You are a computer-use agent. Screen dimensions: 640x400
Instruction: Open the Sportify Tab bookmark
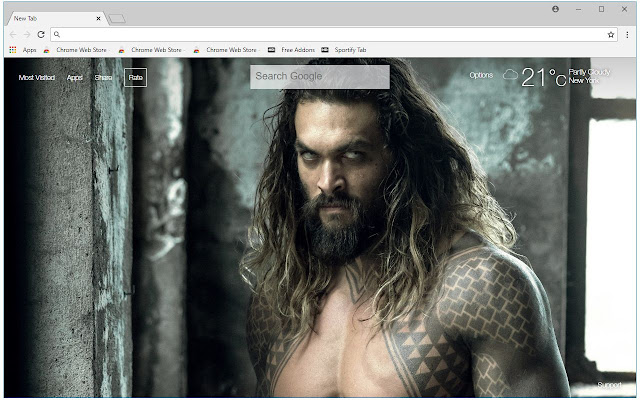pyautogui.click(x=344, y=50)
